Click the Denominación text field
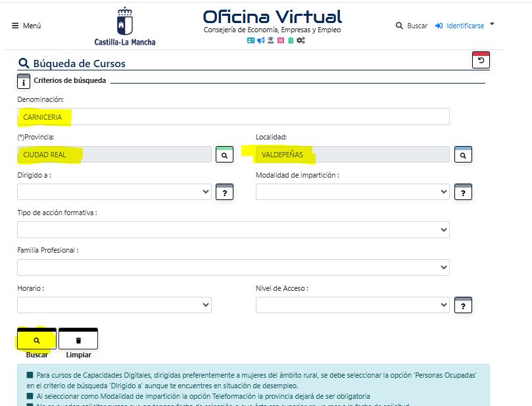 tap(233, 116)
